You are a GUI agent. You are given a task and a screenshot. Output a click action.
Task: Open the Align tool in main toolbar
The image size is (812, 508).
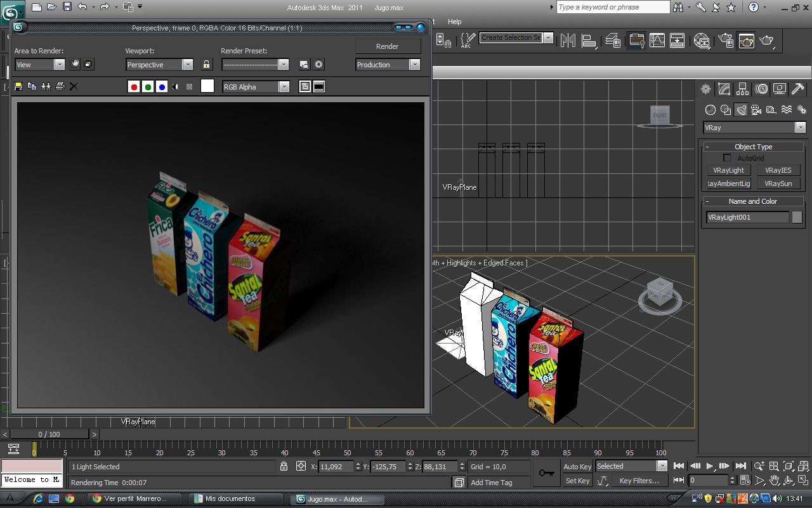tap(589, 40)
